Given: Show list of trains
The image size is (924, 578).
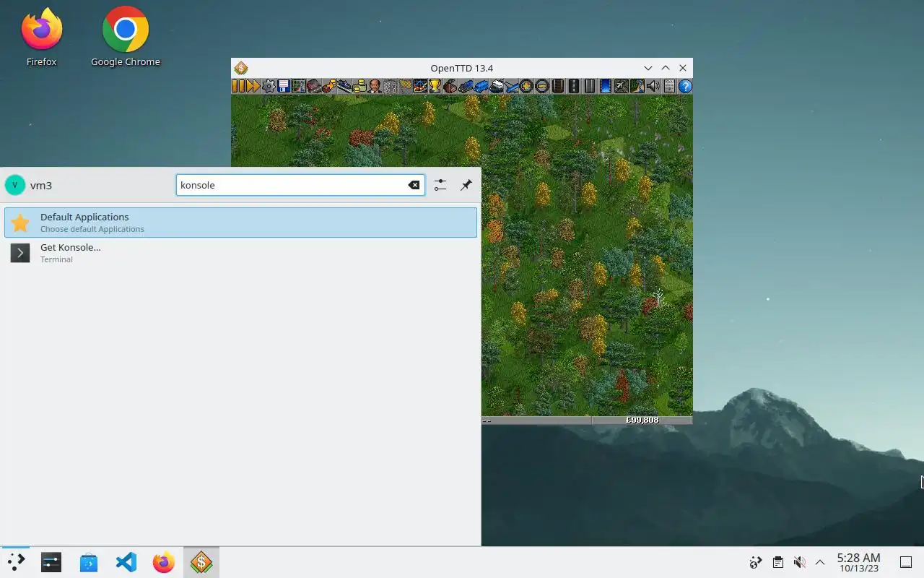Looking at the screenshot, I should (466, 87).
